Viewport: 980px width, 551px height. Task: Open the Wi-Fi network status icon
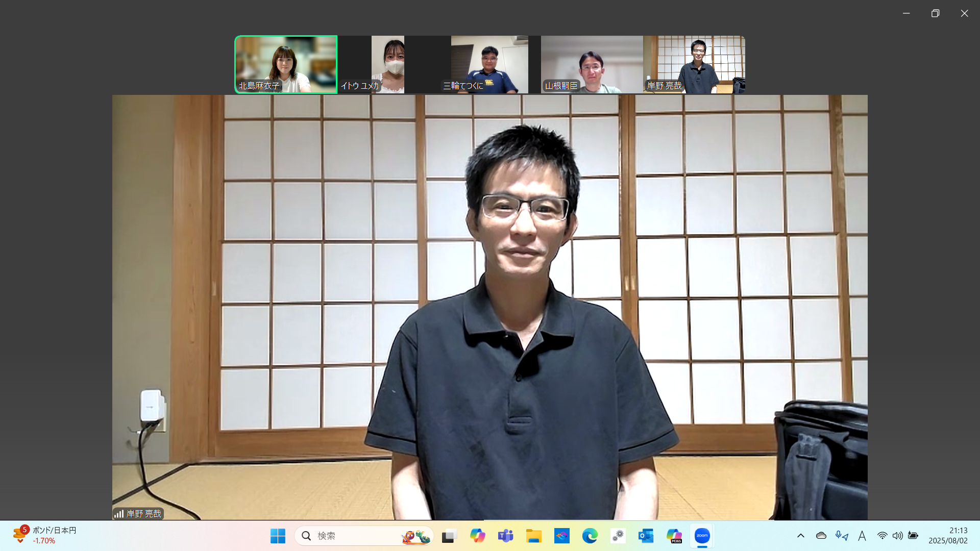tap(882, 536)
